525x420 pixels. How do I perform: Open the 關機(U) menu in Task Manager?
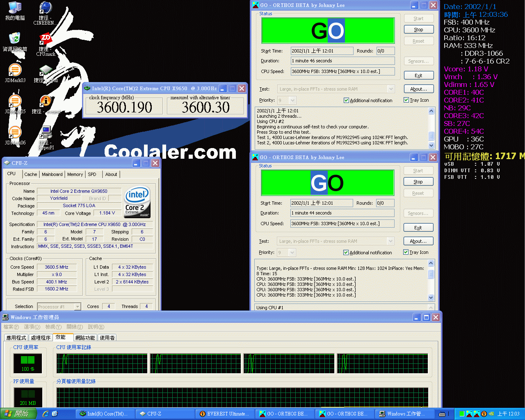pos(75,327)
